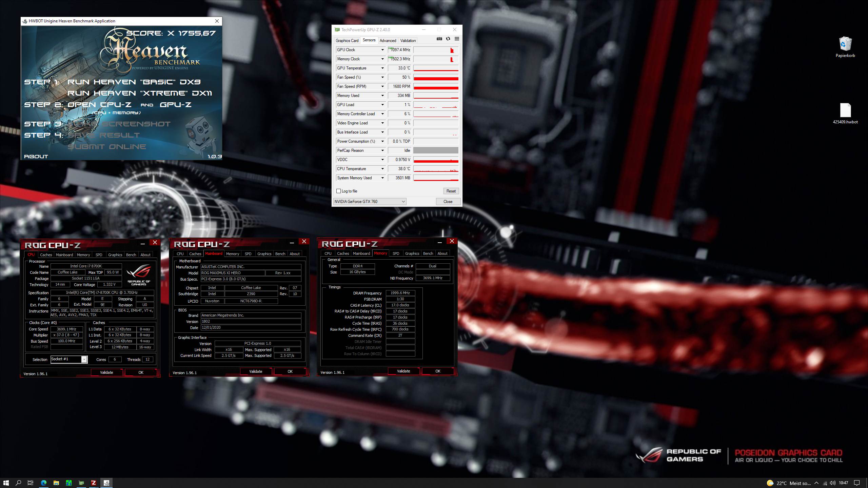Click Validate in CPU-Z CPU window
868x488 pixels.
coord(106,372)
